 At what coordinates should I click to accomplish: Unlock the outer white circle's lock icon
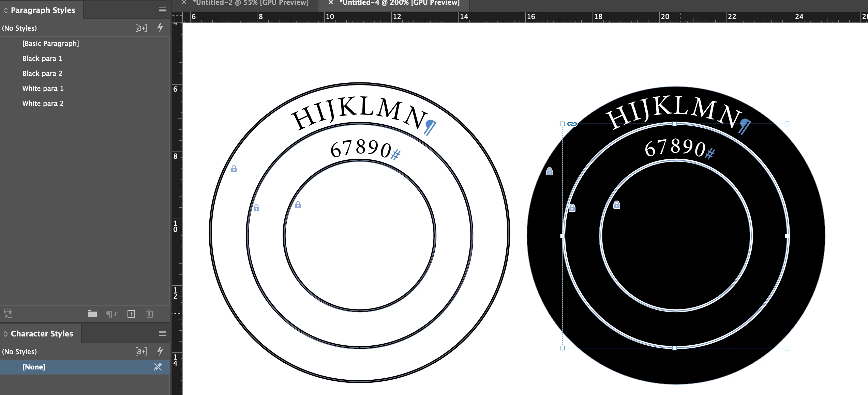coord(234,169)
